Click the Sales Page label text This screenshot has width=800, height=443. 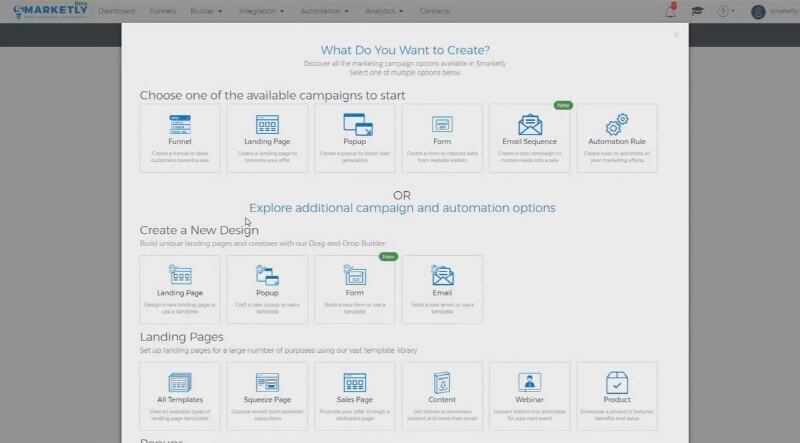355,400
